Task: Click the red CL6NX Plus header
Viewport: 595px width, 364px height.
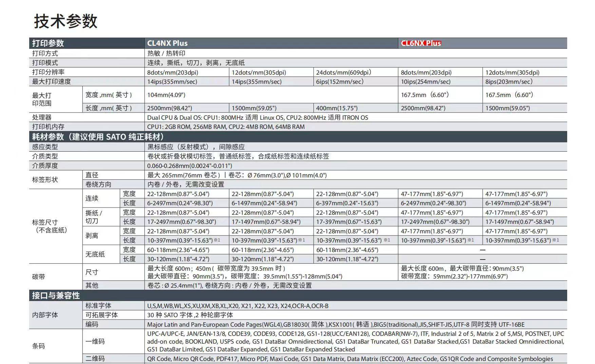Action: tap(421, 43)
